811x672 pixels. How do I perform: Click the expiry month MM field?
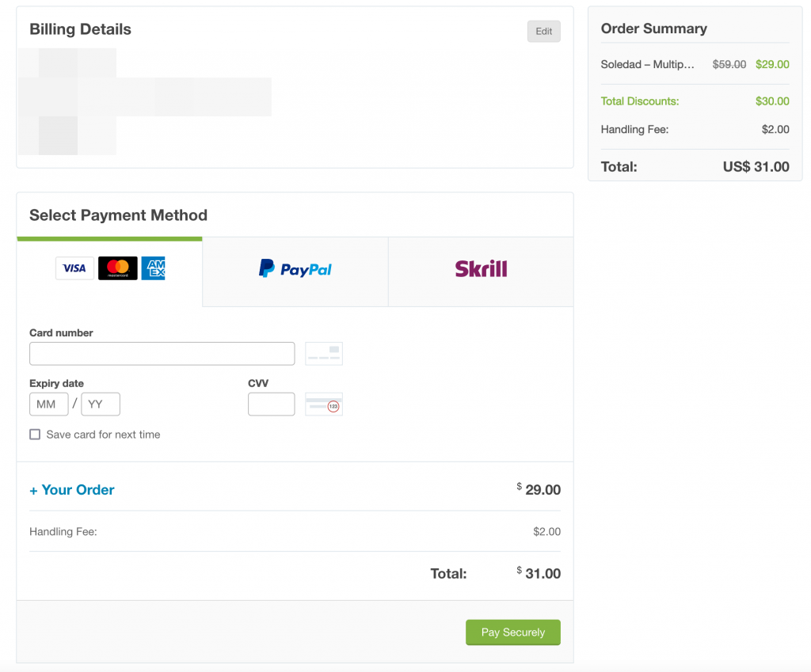(48, 404)
